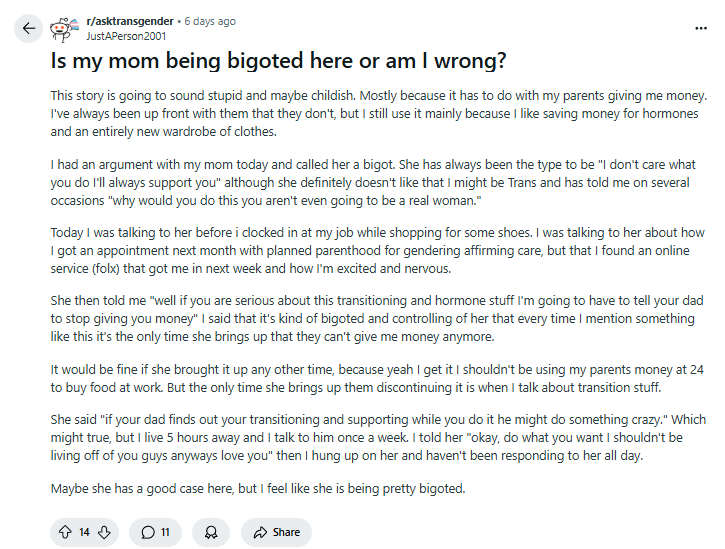Screen dimensions: 725x549
Task: Open the r/asktransgender community avatar
Action: pos(66,28)
